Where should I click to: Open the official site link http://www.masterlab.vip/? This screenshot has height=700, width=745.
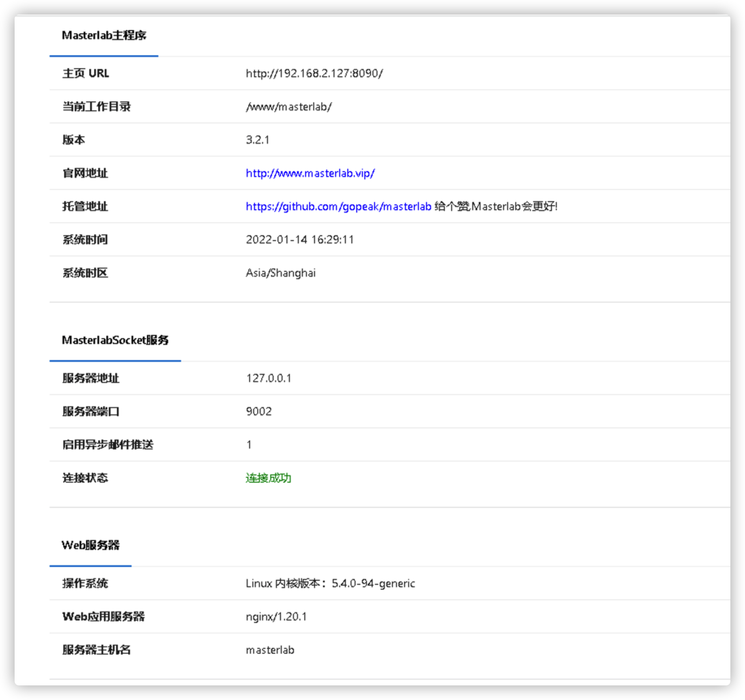[x=309, y=173]
